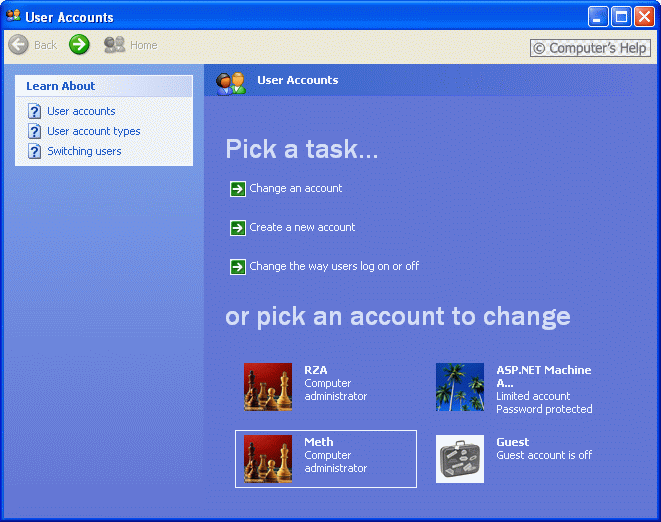The height and width of the screenshot is (522, 661).
Task: Click the Home users icon in toolbar
Action: [114, 45]
